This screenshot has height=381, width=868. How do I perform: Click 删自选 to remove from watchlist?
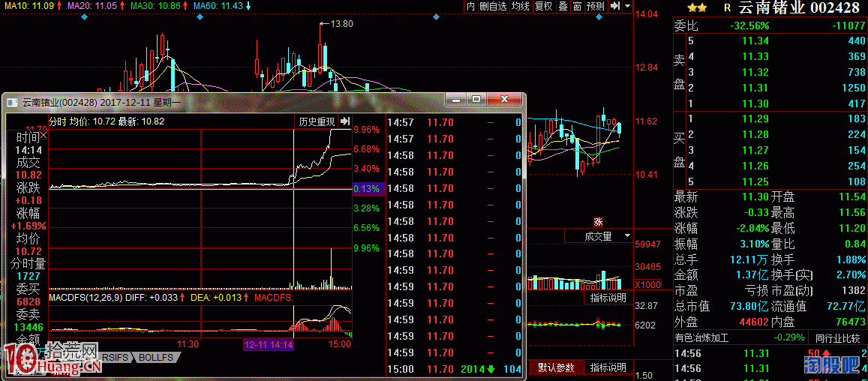493,6
